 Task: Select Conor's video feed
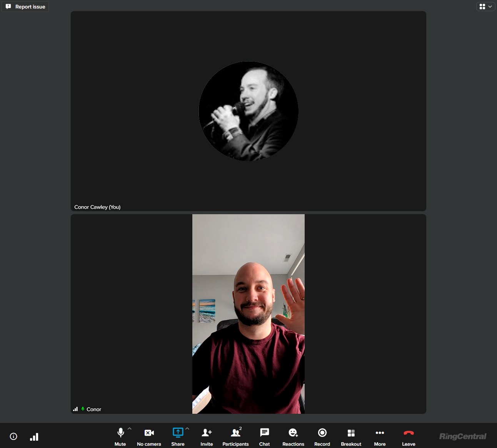[248, 314]
